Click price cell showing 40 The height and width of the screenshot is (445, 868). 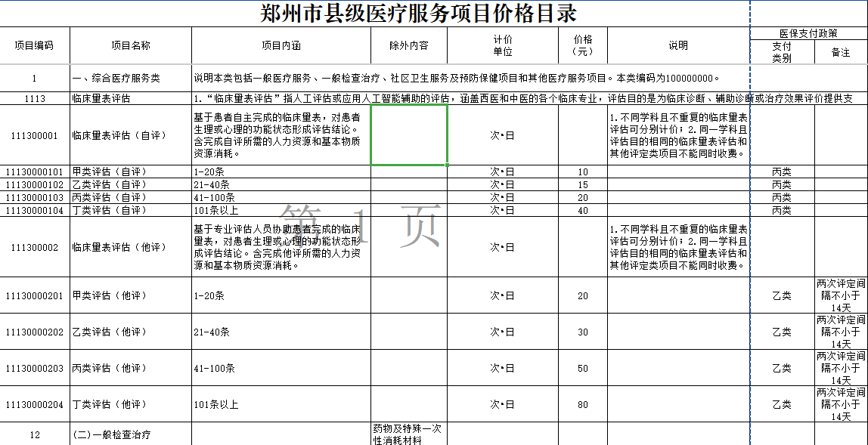(x=583, y=210)
